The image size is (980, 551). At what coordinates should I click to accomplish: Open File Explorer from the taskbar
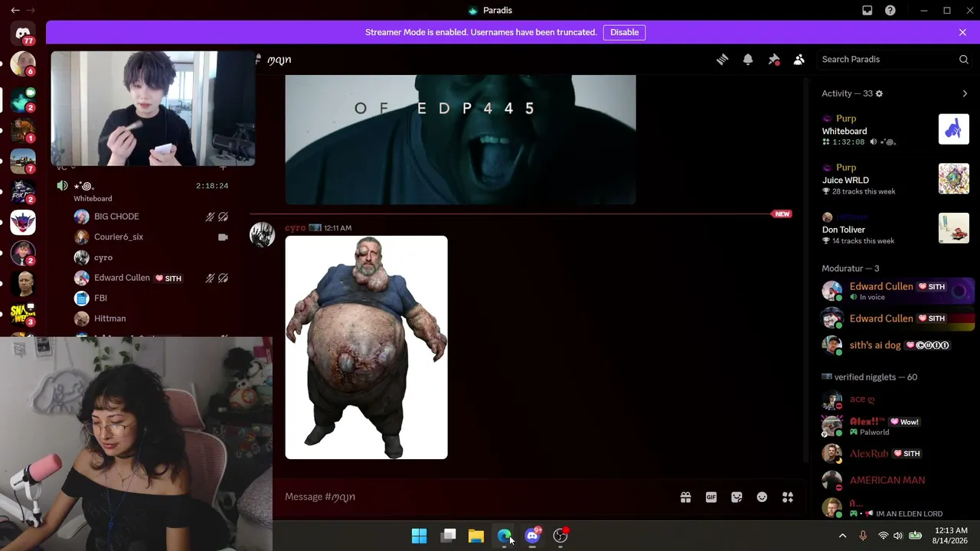coord(476,536)
